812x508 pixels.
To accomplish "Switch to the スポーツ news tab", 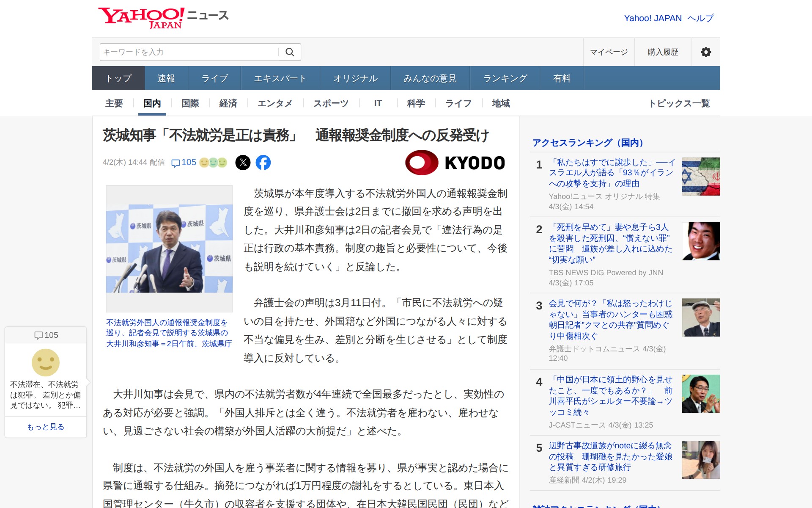I will [330, 103].
